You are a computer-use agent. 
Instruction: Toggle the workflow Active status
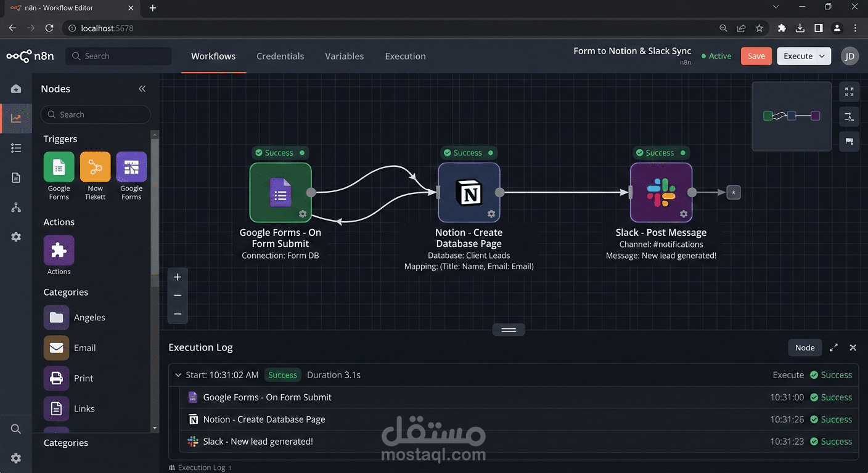tap(716, 56)
